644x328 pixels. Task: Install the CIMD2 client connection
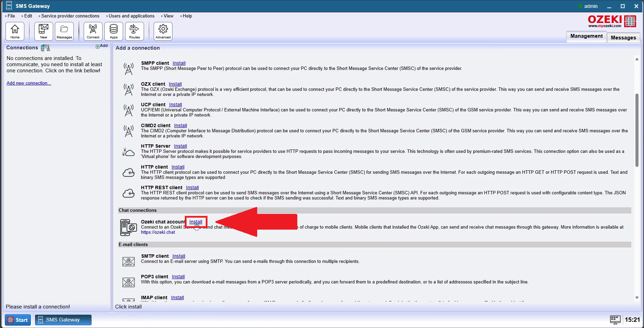(x=180, y=126)
